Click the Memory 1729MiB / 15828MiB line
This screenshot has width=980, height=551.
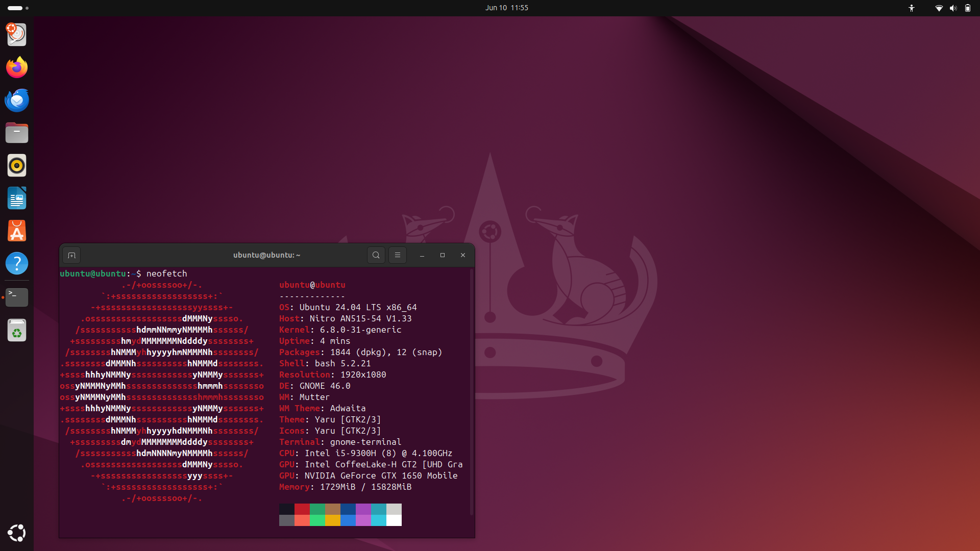346,487
